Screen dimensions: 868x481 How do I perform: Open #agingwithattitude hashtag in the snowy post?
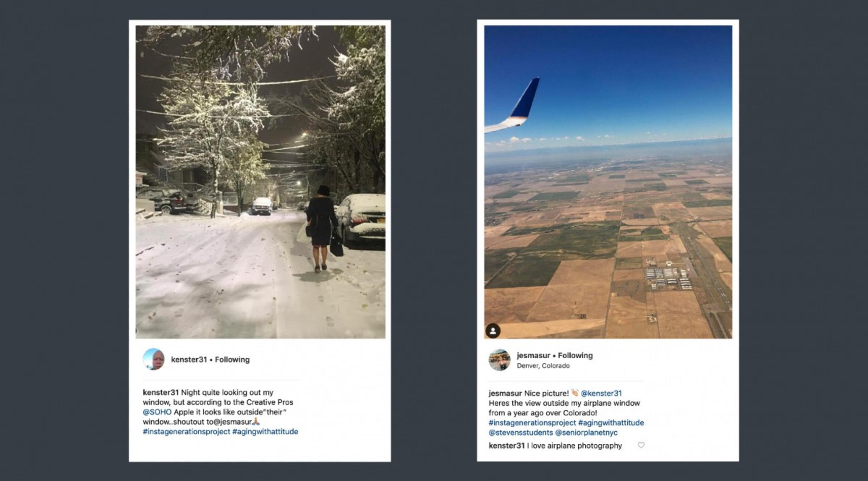click(265, 431)
